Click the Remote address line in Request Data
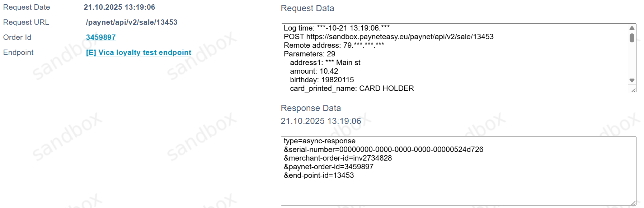Screen dimensions: 644x208 click(x=334, y=45)
